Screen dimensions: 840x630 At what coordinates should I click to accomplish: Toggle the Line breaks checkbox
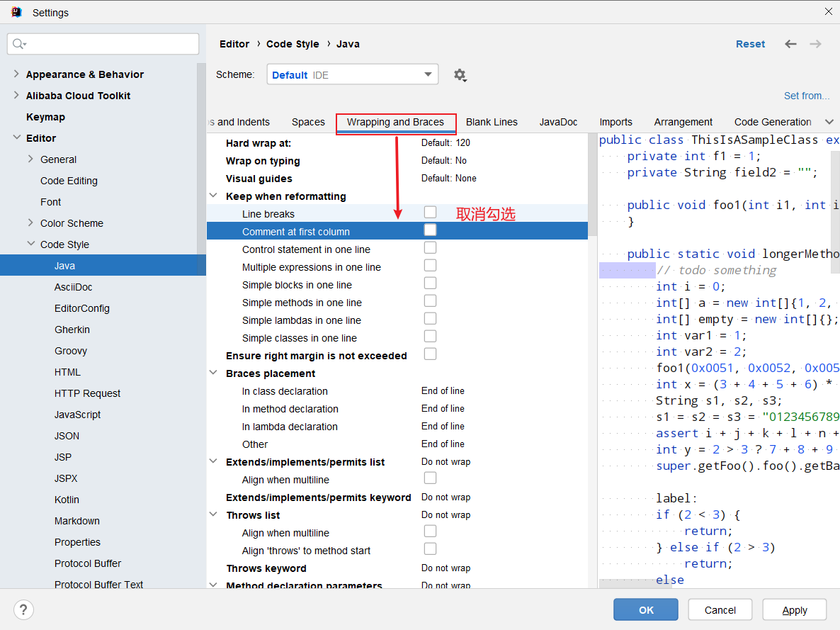pyautogui.click(x=430, y=213)
